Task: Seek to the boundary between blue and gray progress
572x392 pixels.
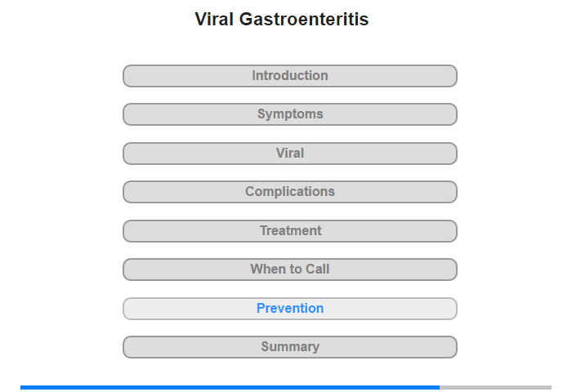Action: click(440, 387)
